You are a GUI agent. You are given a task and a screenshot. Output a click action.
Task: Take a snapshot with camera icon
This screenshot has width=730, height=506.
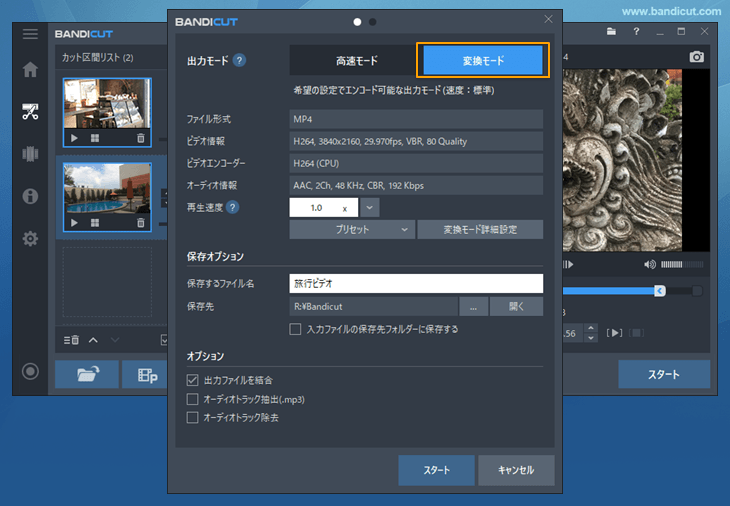point(696,57)
